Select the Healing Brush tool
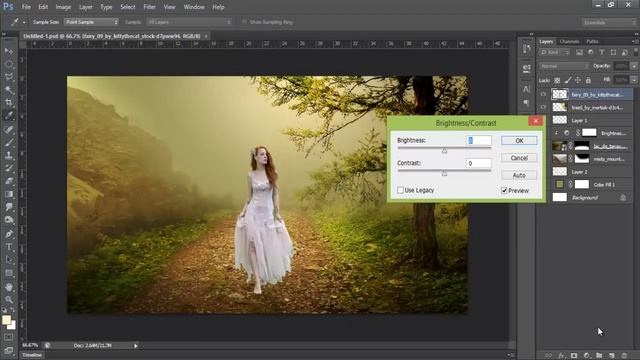Viewport: 640px width, 360px height. coord(9,130)
